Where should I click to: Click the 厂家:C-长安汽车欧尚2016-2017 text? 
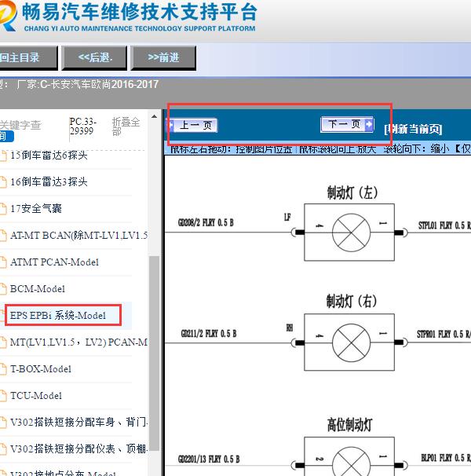(x=88, y=84)
